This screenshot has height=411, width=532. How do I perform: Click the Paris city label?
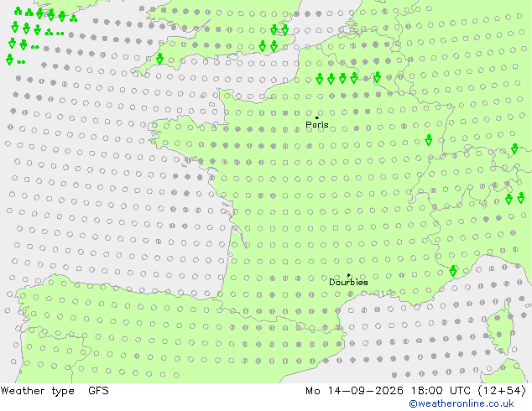317,124
